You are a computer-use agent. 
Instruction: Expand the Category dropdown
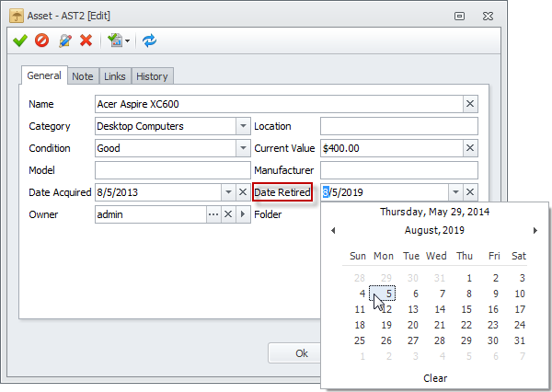click(x=243, y=126)
